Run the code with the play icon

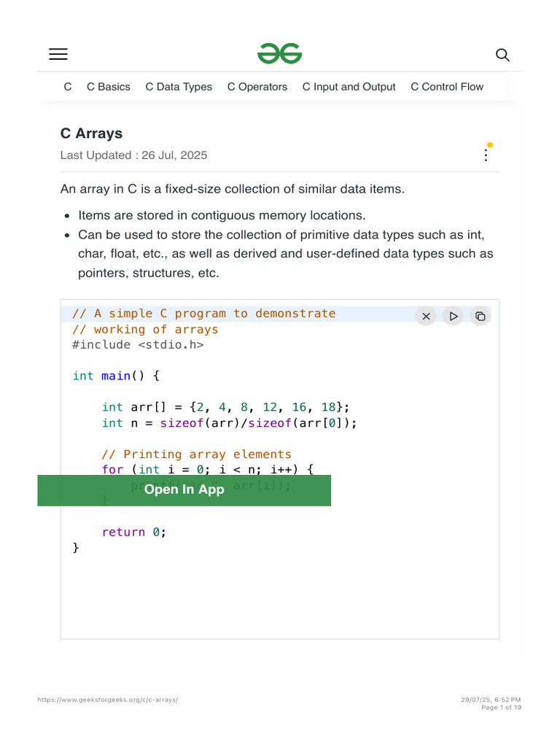point(453,316)
